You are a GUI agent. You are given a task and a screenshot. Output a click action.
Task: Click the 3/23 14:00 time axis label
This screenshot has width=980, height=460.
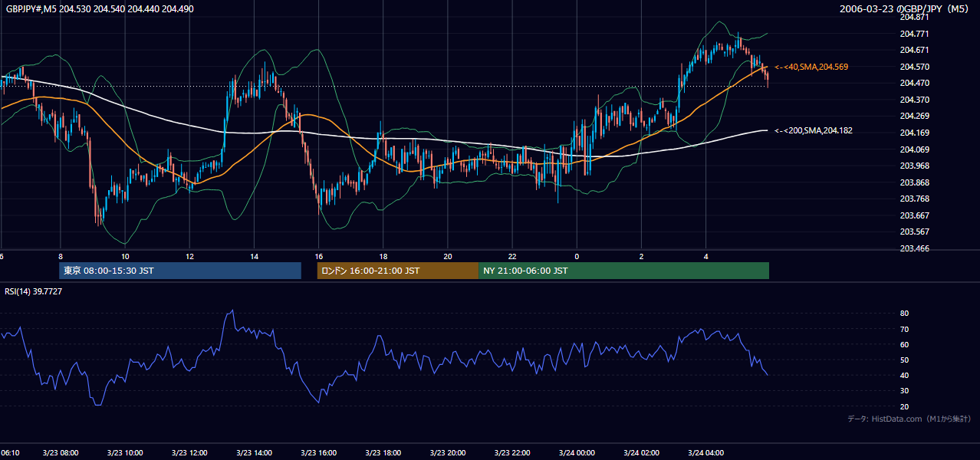click(x=255, y=453)
